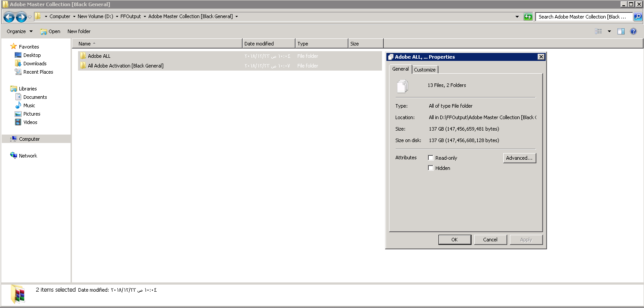
Task: Toggle the preview pane icon
Action: [x=621, y=31]
